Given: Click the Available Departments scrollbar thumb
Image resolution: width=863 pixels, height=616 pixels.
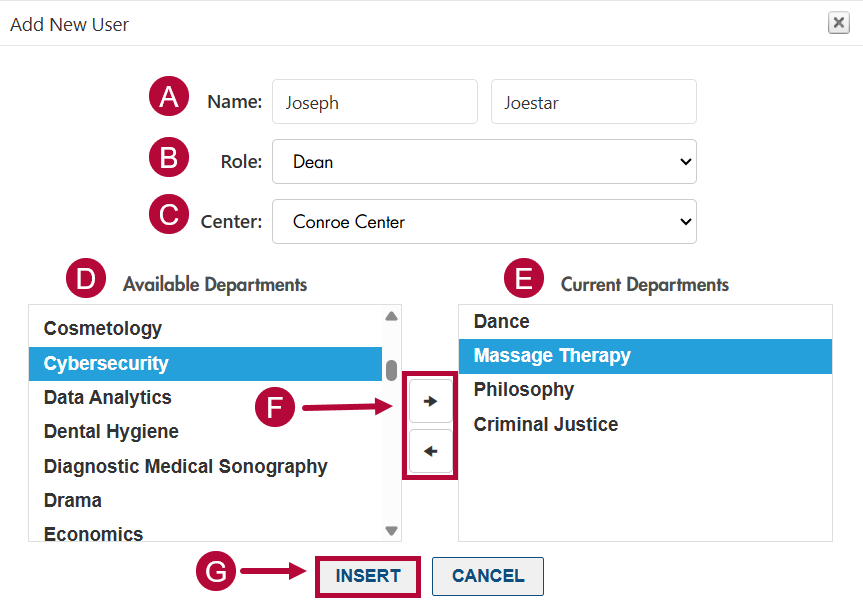Looking at the screenshot, I should (391, 370).
